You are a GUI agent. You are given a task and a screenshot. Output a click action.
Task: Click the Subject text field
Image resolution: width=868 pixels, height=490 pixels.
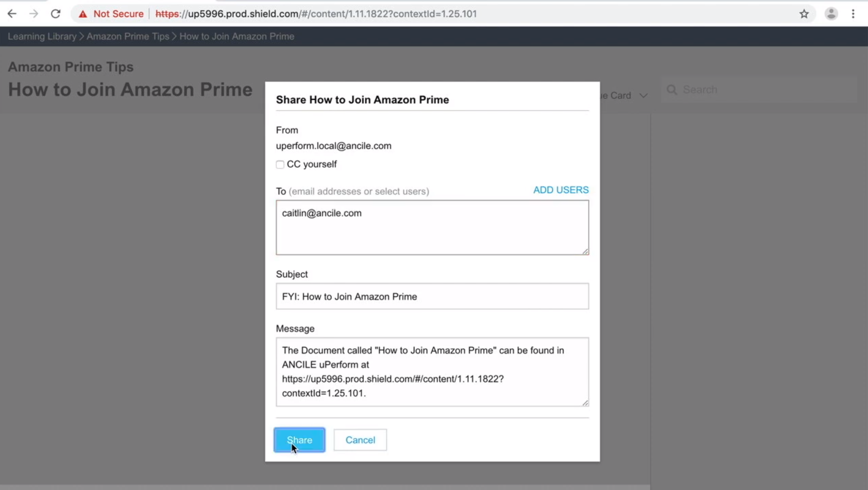click(432, 297)
